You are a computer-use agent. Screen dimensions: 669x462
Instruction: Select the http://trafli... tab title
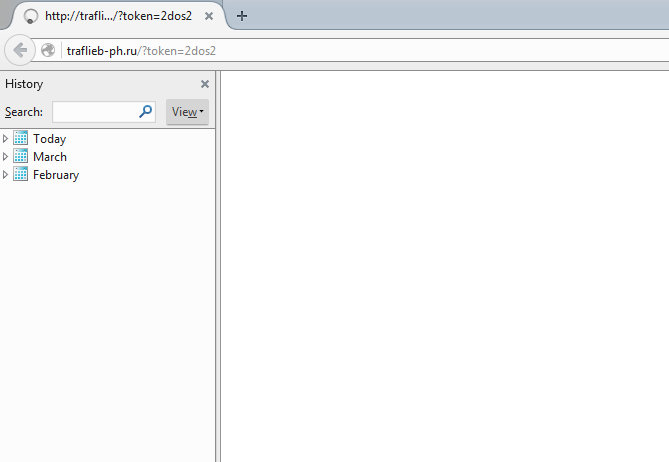click(x=119, y=16)
